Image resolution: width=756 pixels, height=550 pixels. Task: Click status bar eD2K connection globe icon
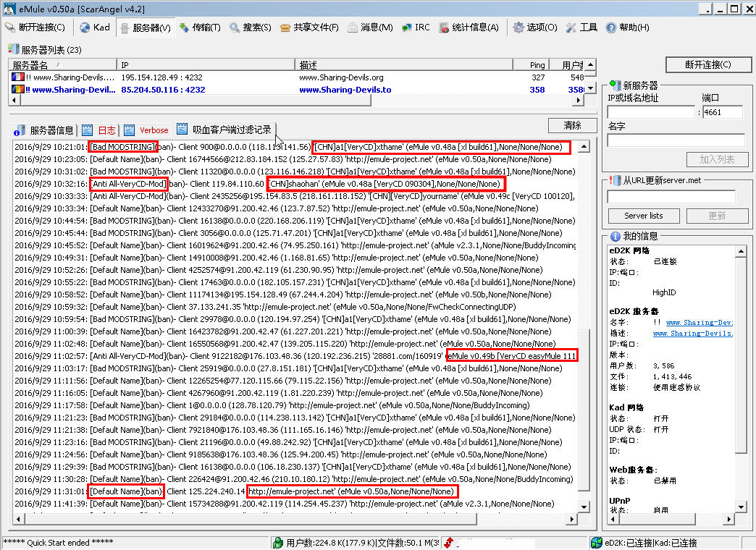pos(597,543)
